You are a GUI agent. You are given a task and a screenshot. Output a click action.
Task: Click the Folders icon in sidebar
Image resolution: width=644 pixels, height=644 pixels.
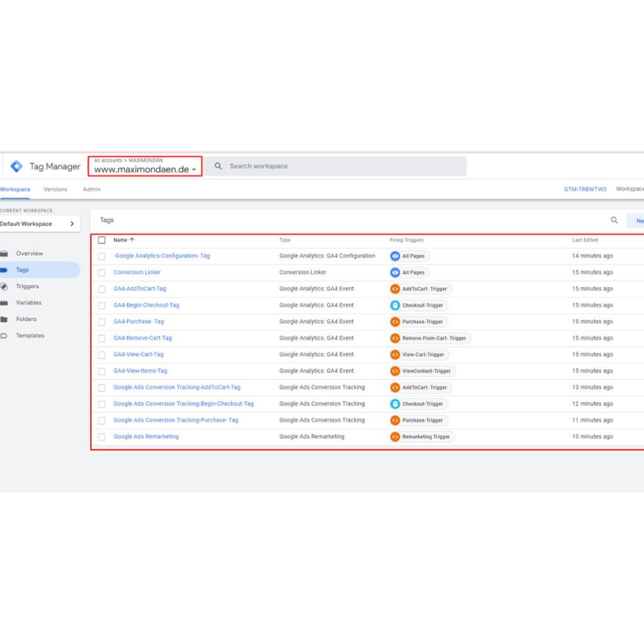point(4,319)
